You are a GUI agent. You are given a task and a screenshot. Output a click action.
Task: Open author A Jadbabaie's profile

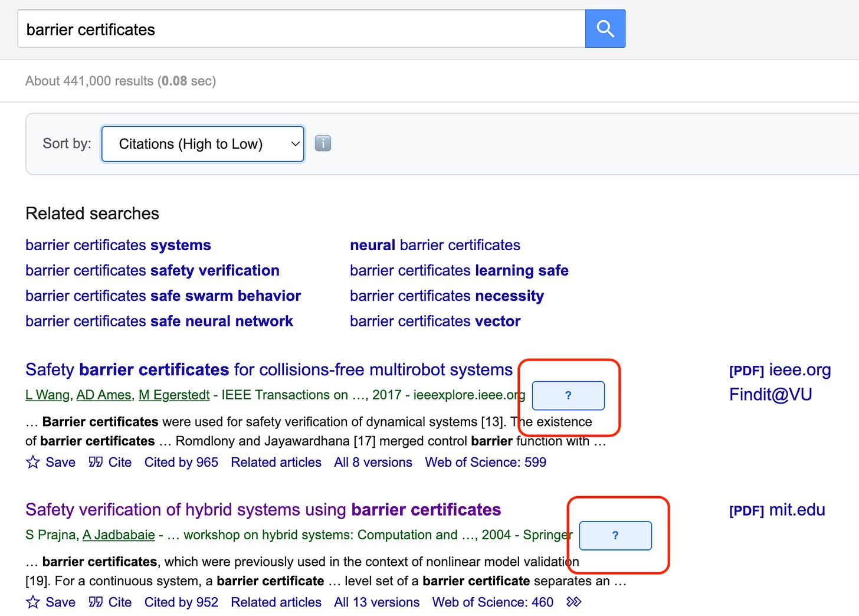pyautogui.click(x=119, y=535)
